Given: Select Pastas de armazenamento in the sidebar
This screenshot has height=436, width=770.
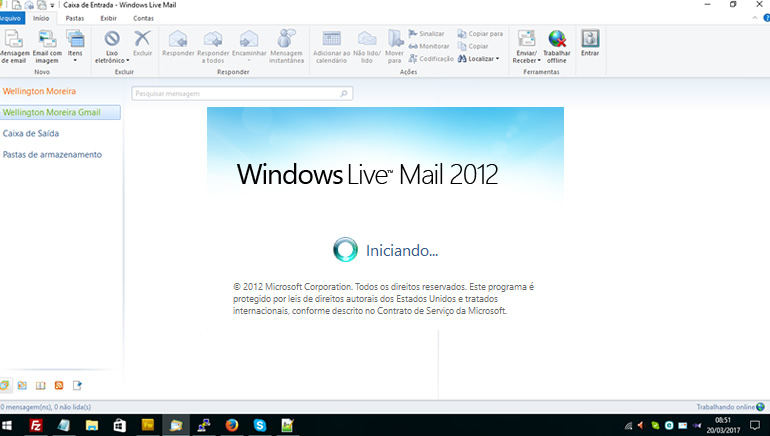Looking at the screenshot, I should (x=52, y=155).
